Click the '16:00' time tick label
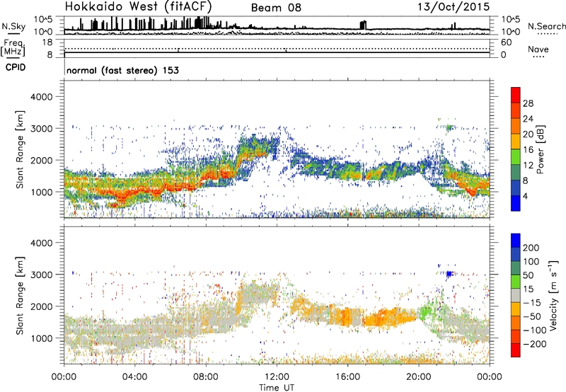This screenshot has width=566, height=392. pos(347,377)
